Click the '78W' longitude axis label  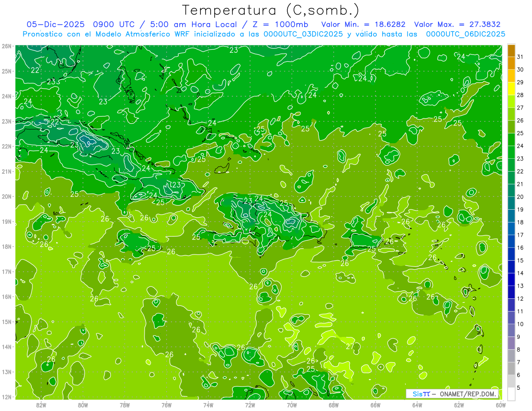pos(125,405)
